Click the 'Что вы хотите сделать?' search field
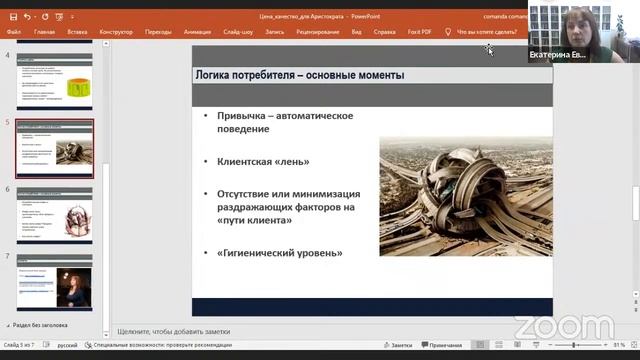This screenshot has height=360, width=640. (x=487, y=32)
